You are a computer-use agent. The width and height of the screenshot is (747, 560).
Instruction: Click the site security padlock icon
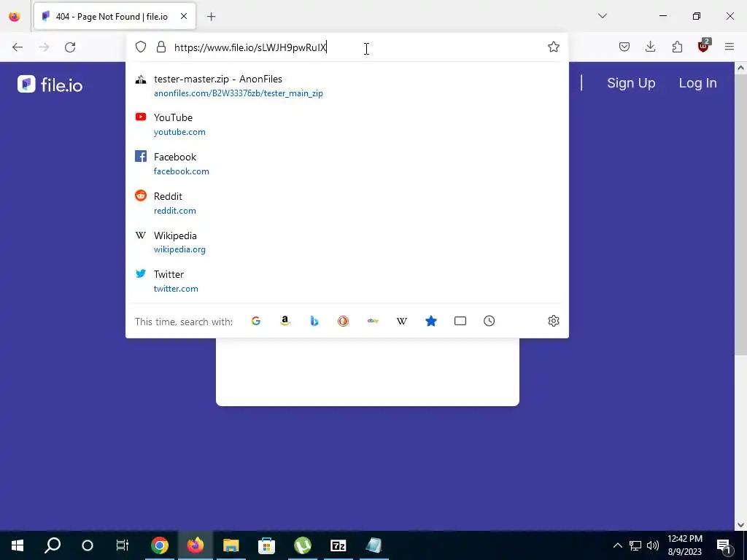pyautogui.click(x=161, y=47)
